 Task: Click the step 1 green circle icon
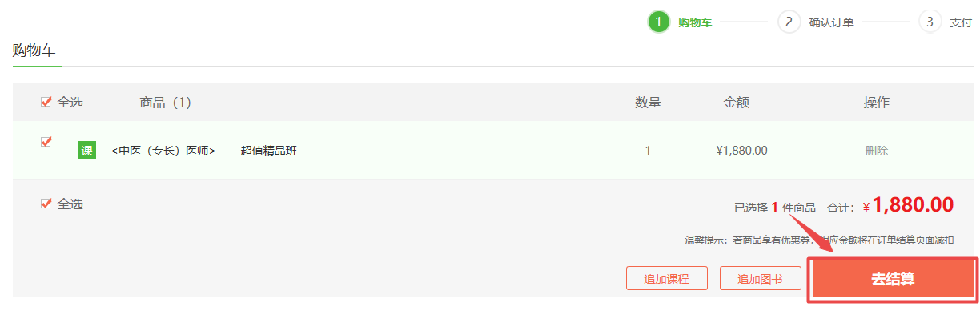pos(658,22)
